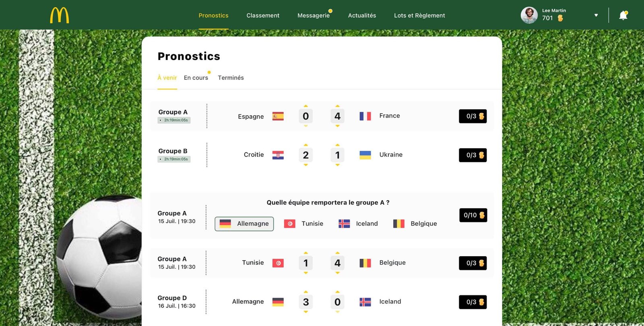Open the profile dropdown arrow
Screen dimensions: 644x326
coord(595,15)
